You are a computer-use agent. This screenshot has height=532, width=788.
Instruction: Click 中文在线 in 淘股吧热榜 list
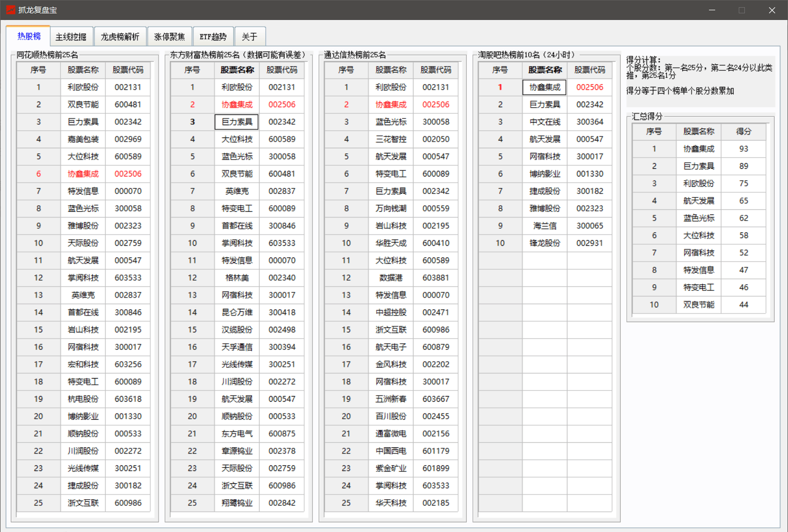pos(545,122)
